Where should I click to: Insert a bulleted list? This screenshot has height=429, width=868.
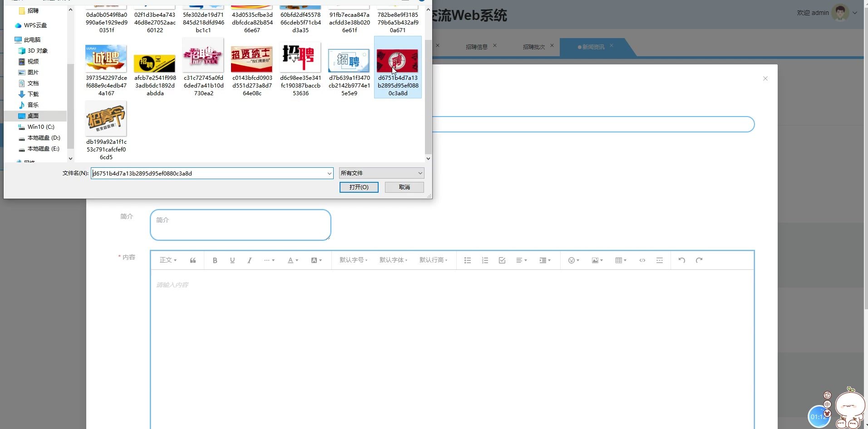point(468,260)
